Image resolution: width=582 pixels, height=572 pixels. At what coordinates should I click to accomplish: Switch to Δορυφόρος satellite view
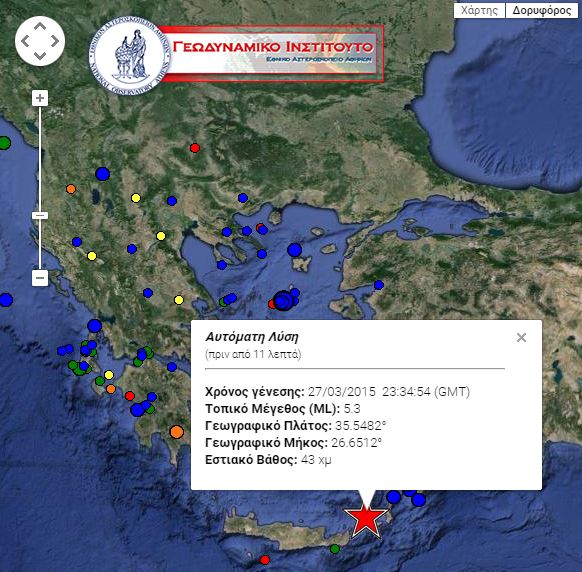click(542, 10)
